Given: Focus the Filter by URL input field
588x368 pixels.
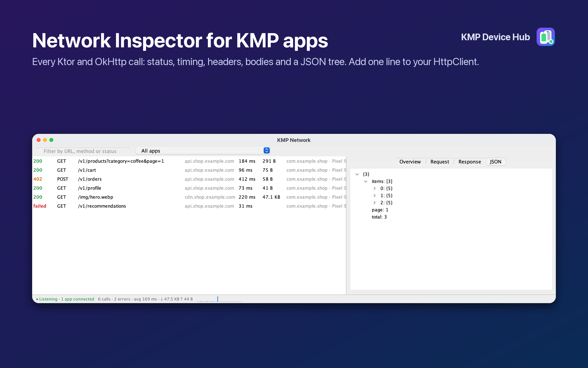Looking at the screenshot, I should (x=83, y=151).
